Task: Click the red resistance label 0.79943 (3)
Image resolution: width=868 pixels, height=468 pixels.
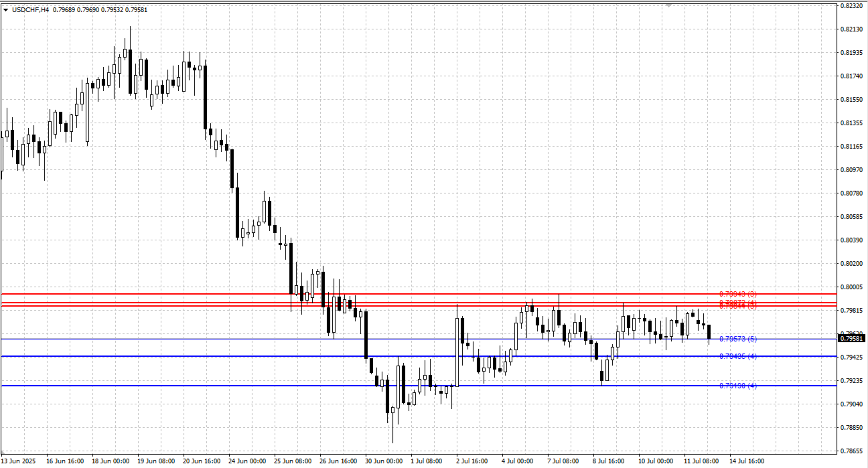Action: tap(737, 294)
